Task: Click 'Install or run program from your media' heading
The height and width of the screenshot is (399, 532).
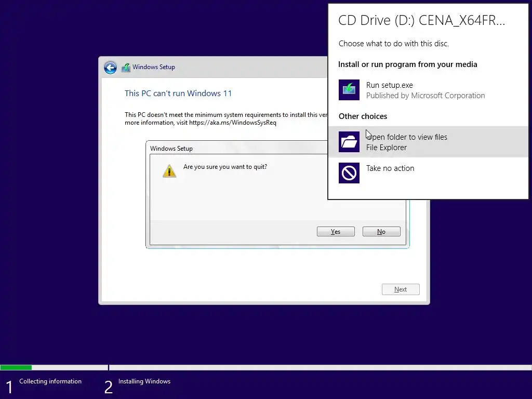Action: click(407, 64)
